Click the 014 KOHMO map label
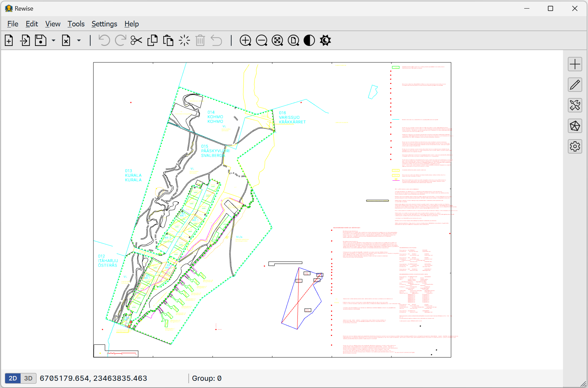The image size is (588, 388). 215,117
